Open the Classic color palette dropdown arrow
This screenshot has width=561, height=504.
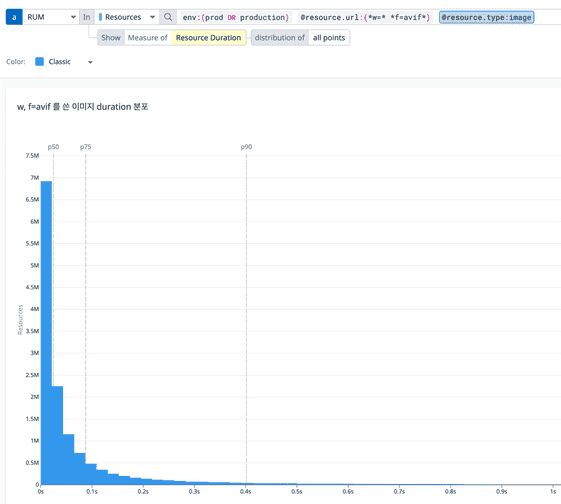(90, 62)
